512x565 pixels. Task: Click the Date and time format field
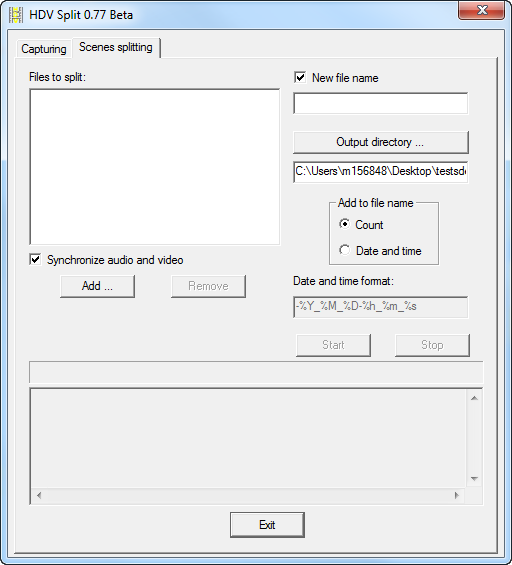(380, 307)
